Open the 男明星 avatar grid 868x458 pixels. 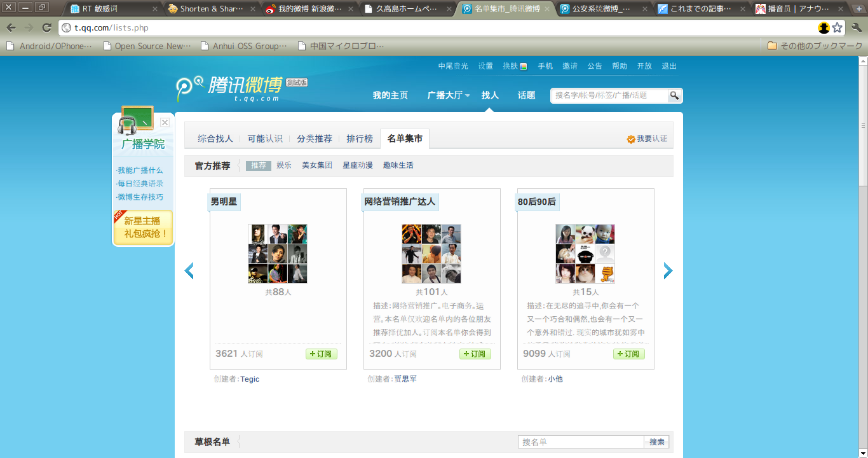pyautogui.click(x=278, y=254)
